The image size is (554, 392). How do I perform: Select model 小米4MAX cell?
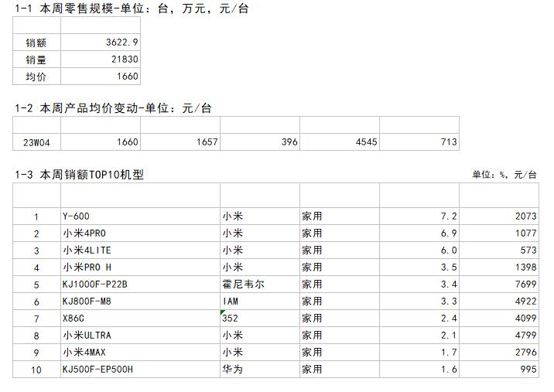(x=140, y=352)
